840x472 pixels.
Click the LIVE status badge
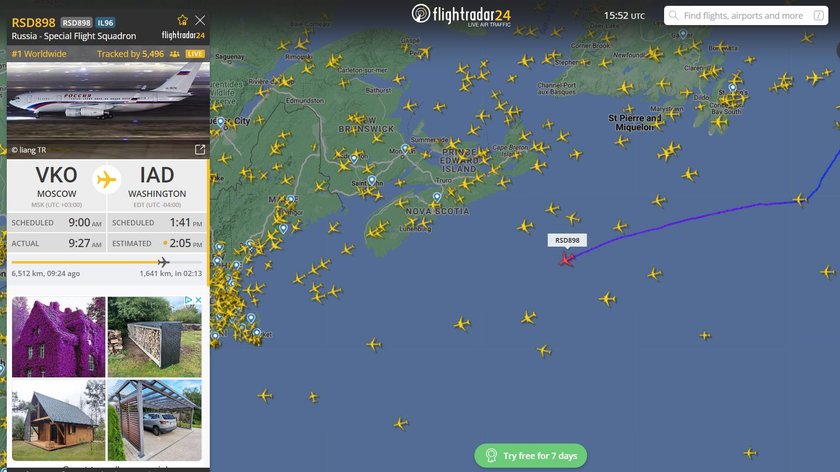tap(195, 54)
